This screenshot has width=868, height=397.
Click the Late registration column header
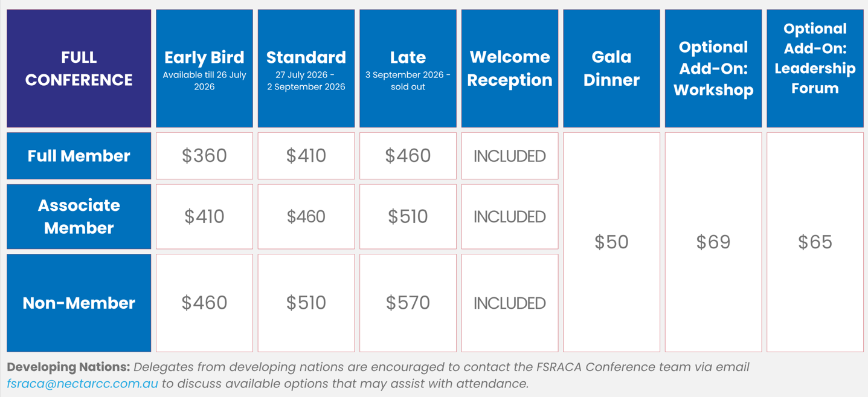408,68
